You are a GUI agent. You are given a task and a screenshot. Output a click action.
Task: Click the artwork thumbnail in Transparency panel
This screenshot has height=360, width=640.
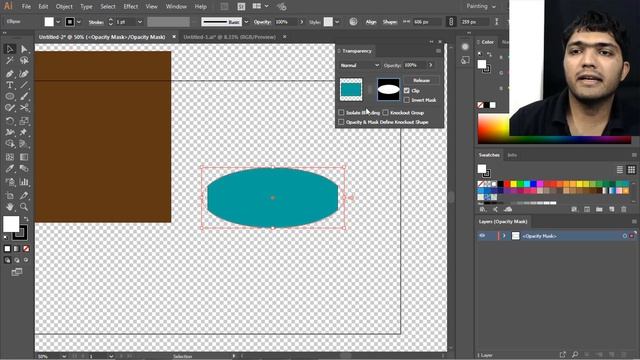coord(351,89)
